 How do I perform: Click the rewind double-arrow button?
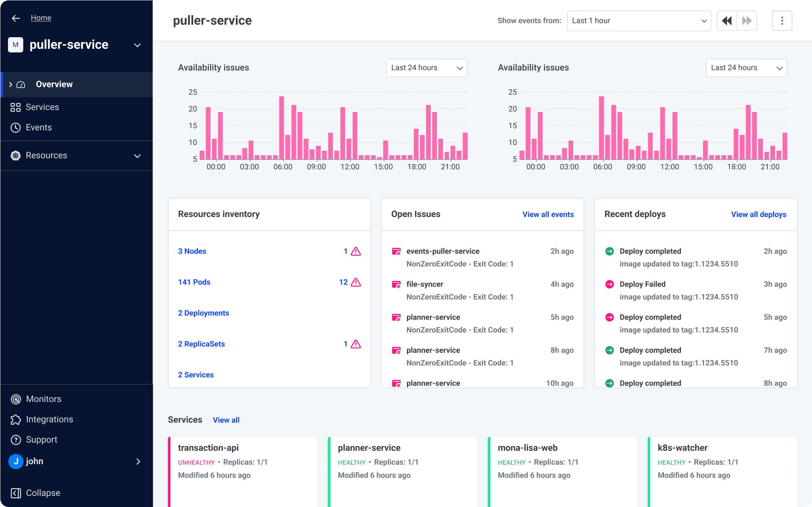pyautogui.click(x=727, y=21)
